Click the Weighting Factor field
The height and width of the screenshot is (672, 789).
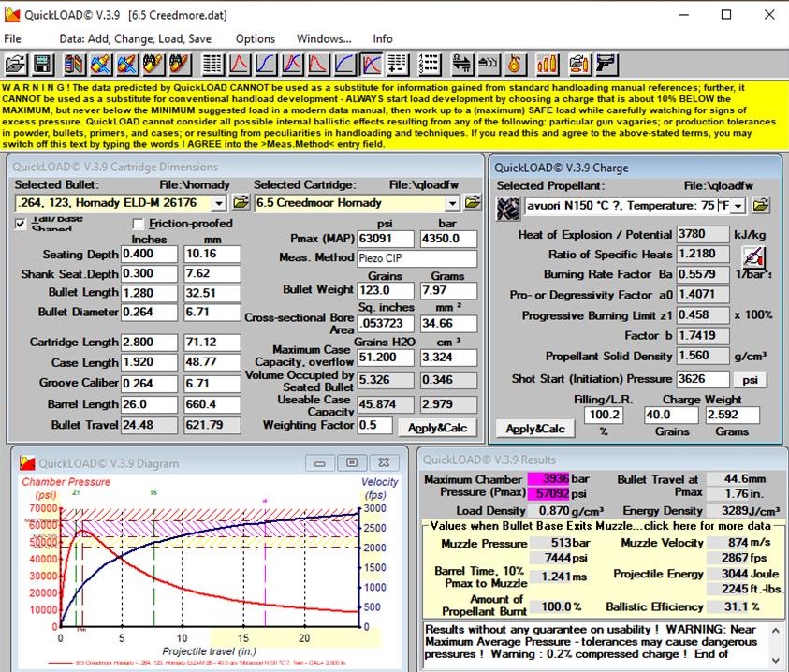[x=375, y=425]
